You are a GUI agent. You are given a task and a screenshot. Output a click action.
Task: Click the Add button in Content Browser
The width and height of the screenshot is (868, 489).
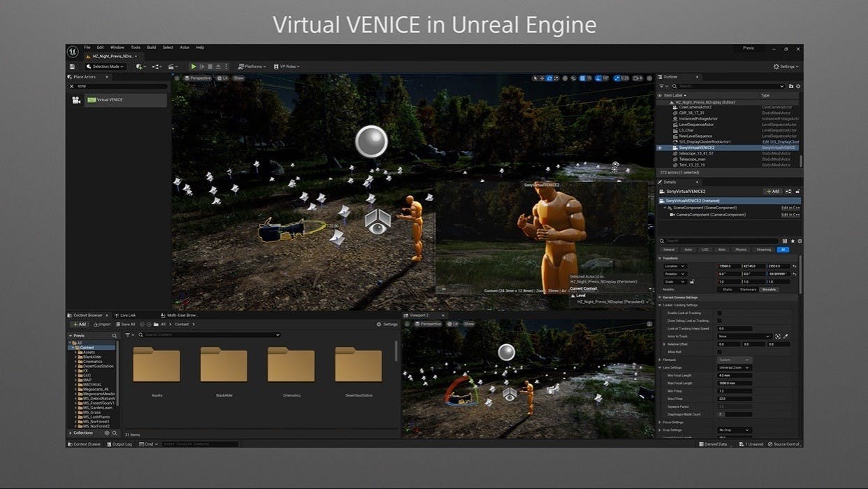tap(79, 325)
